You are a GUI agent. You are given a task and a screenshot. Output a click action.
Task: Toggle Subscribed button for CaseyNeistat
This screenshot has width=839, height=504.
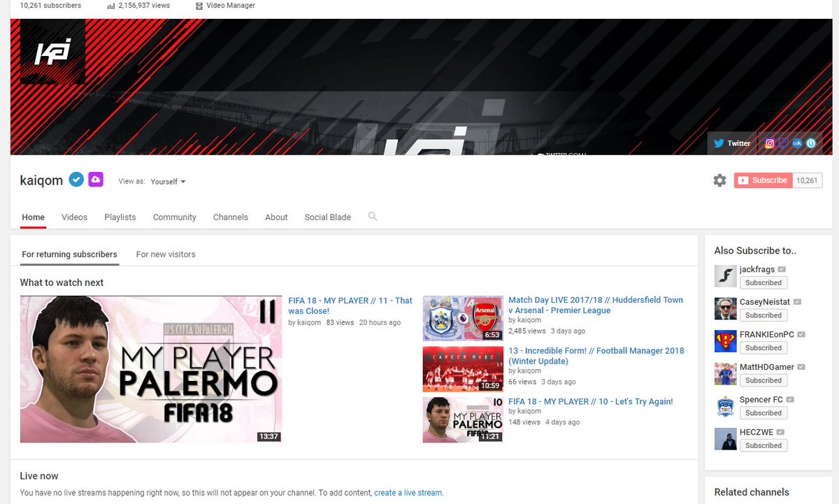(x=763, y=315)
